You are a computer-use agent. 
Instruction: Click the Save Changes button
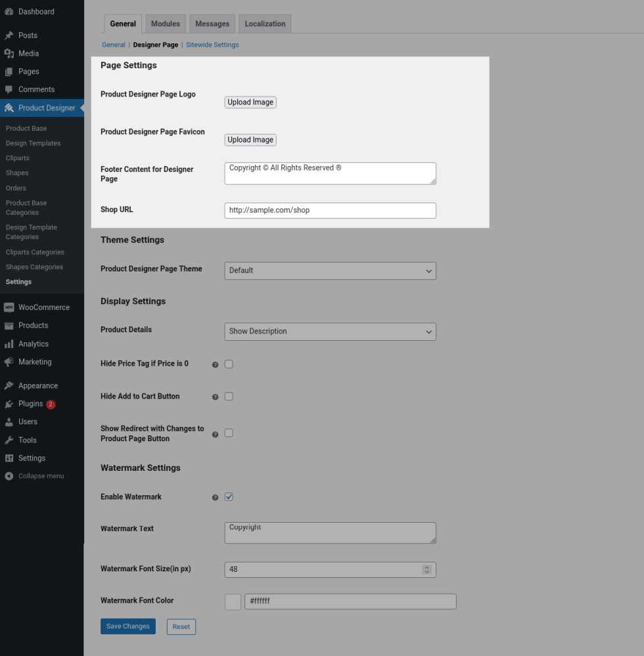tap(128, 626)
